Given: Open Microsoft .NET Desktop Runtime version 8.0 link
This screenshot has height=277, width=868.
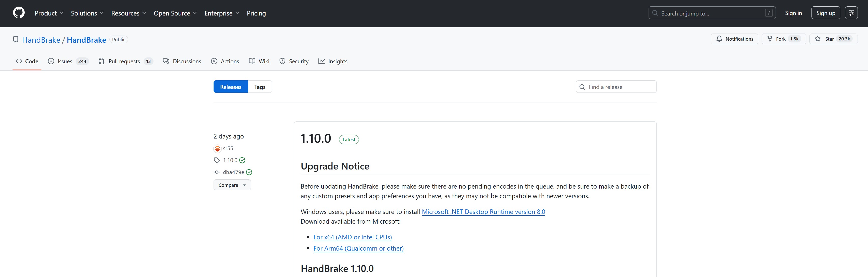Looking at the screenshot, I should (483, 212).
